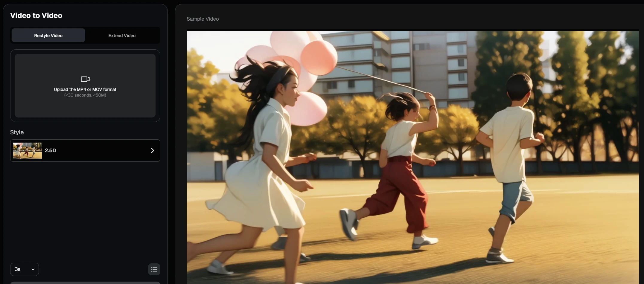Image resolution: width=644 pixels, height=284 pixels.
Task: Change the clip length from the 3s menu
Action: tap(24, 269)
